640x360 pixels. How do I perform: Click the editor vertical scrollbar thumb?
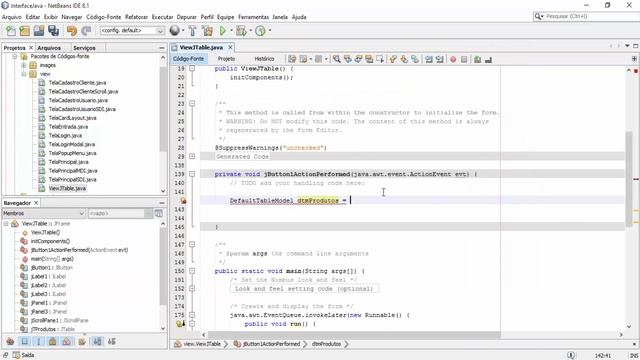[629, 178]
